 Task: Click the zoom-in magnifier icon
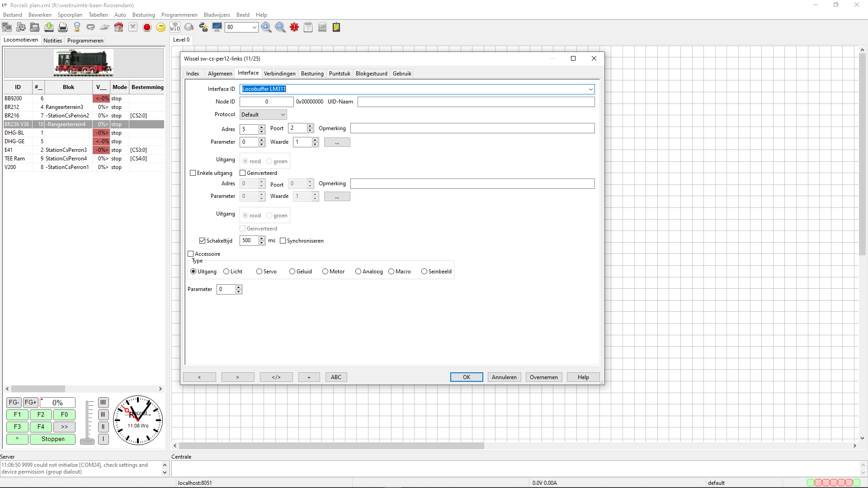[x=266, y=27]
